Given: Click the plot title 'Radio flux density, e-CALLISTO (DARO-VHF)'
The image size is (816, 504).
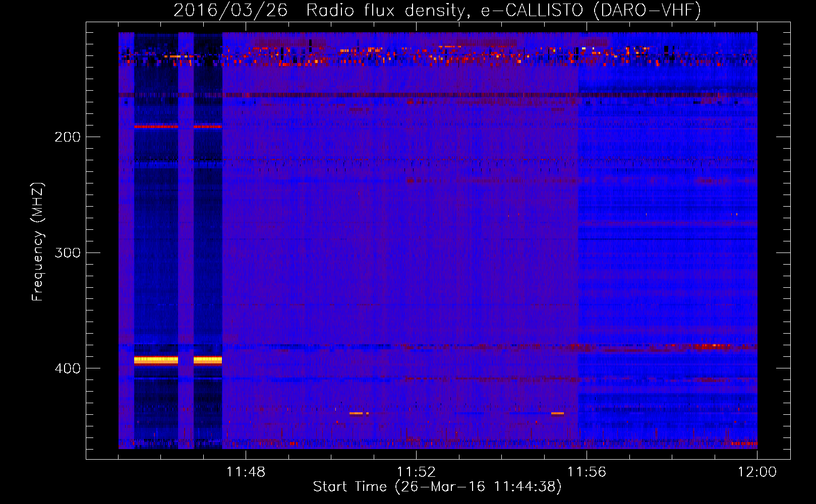Looking at the screenshot, I should point(503,11).
